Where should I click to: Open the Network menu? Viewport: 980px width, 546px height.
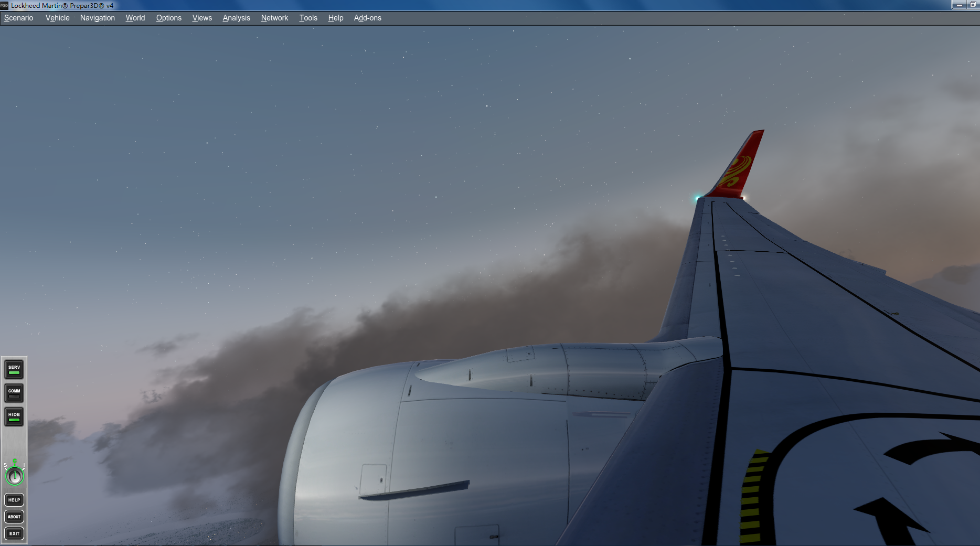coord(274,17)
